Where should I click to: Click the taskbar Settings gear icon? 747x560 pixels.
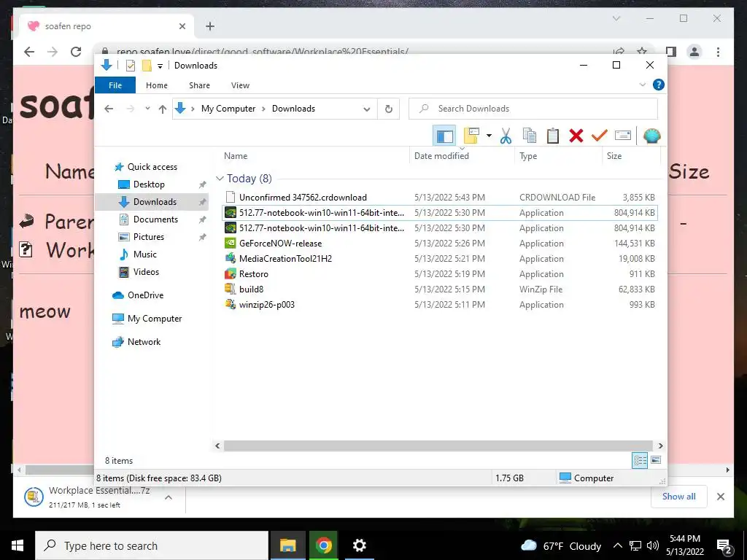click(x=359, y=545)
